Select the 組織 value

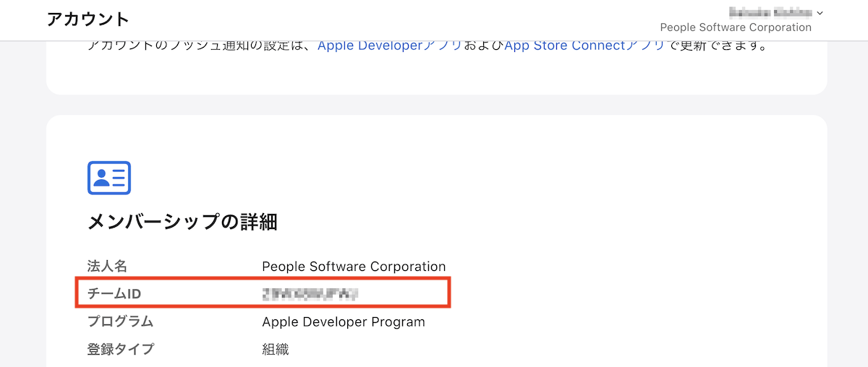(x=276, y=349)
